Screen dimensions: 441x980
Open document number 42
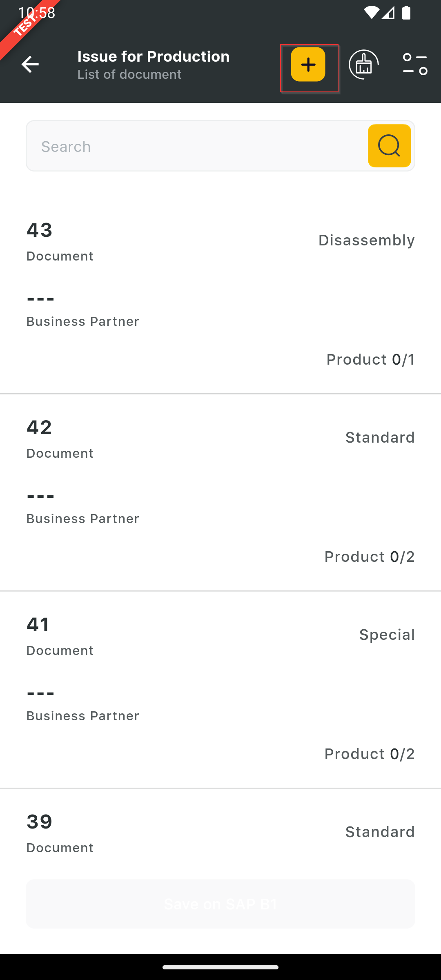(x=39, y=428)
